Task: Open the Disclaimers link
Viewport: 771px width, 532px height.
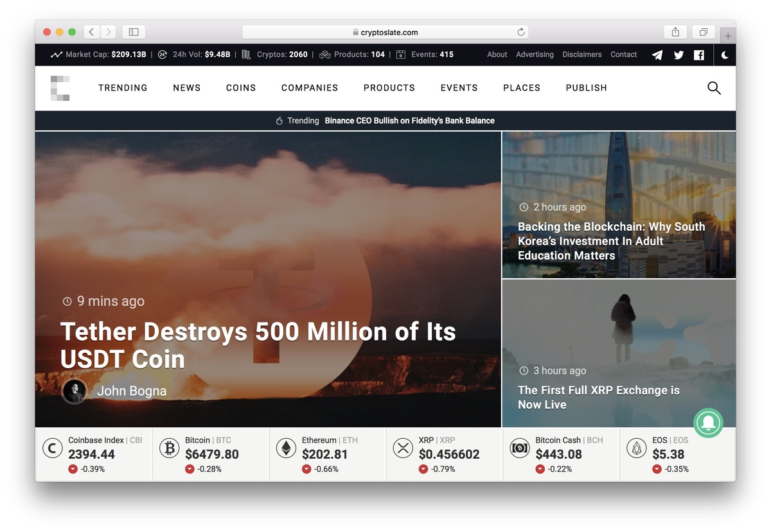Action: click(x=582, y=55)
